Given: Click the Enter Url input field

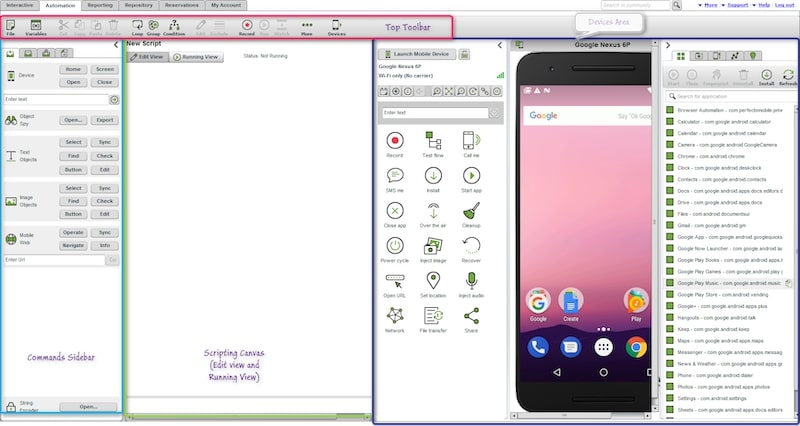Looking at the screenshot, I should (x=54, y=260).
